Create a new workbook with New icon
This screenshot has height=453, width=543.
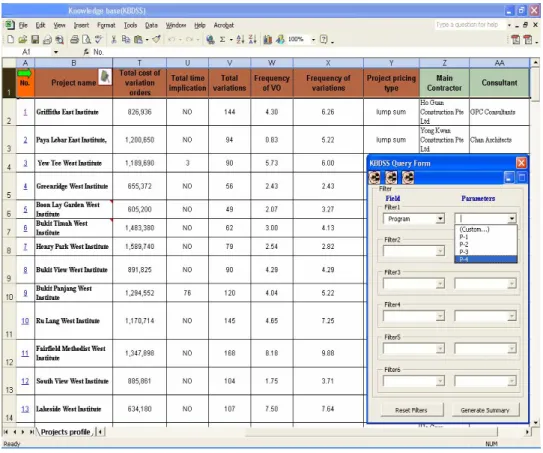[x=10, y=39]
